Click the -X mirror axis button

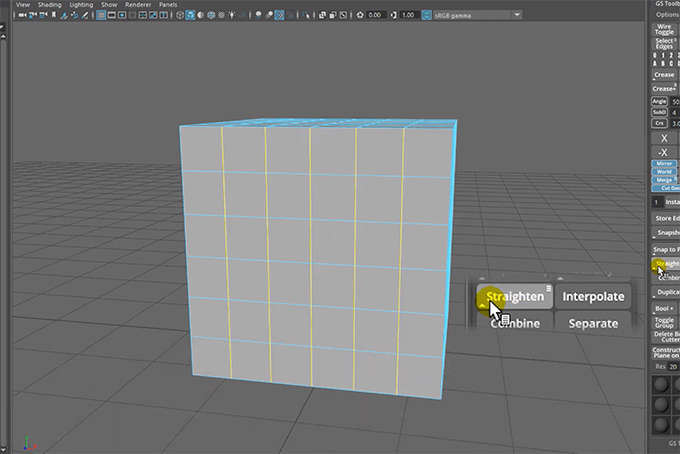(664, 153)
